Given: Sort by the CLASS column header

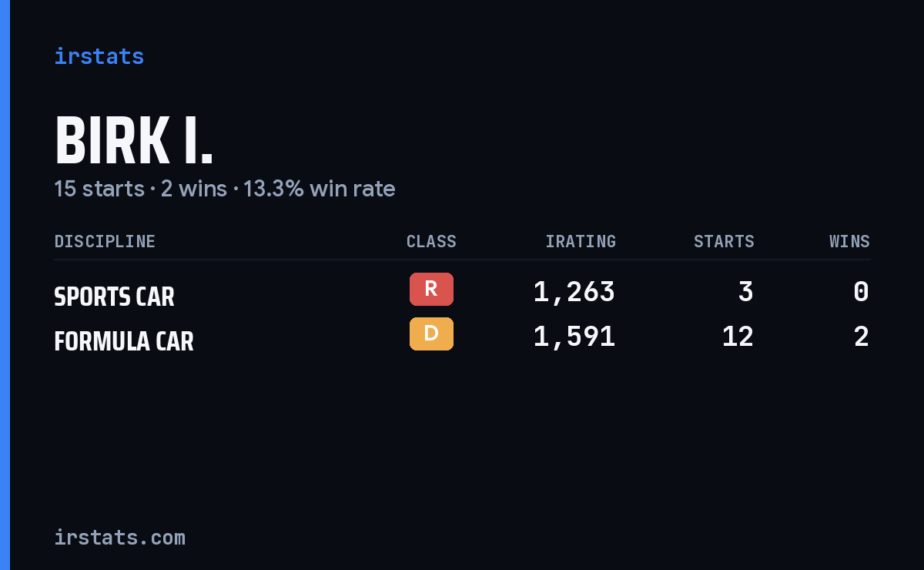Looking at the screenshot, I should tap(431, 242).
